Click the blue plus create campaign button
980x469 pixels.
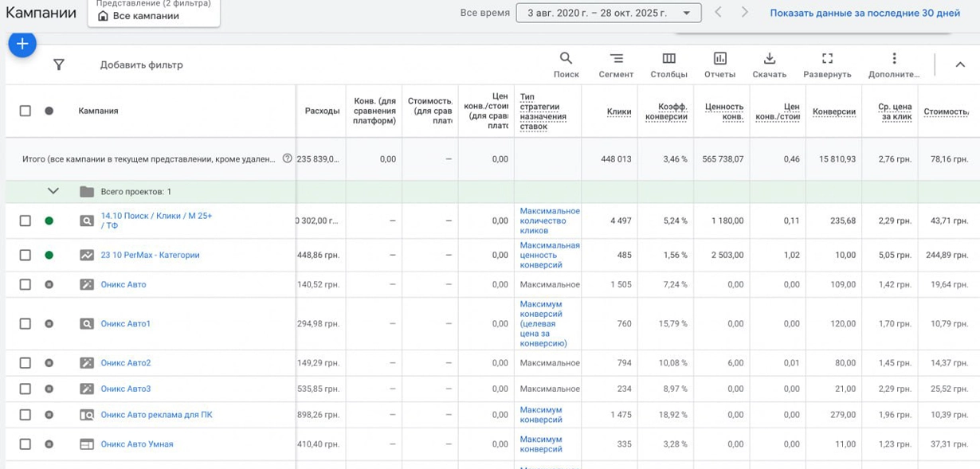click(x=22, y=45)
